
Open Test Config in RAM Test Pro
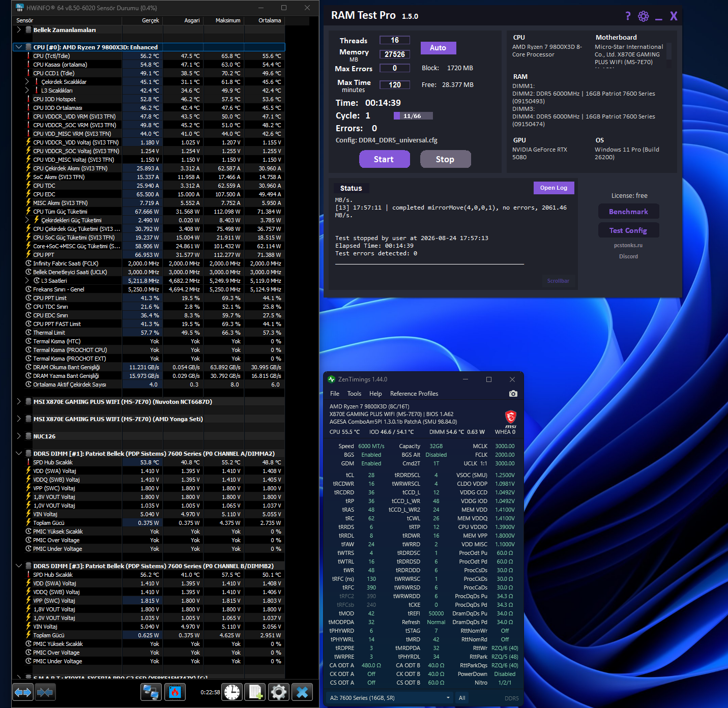point(628,230)
